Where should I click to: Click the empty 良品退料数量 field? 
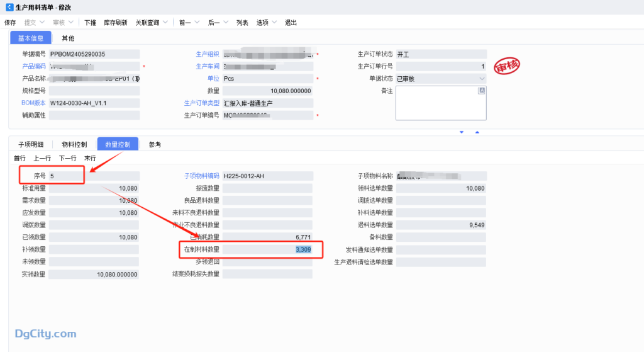(x=268, y=201)
